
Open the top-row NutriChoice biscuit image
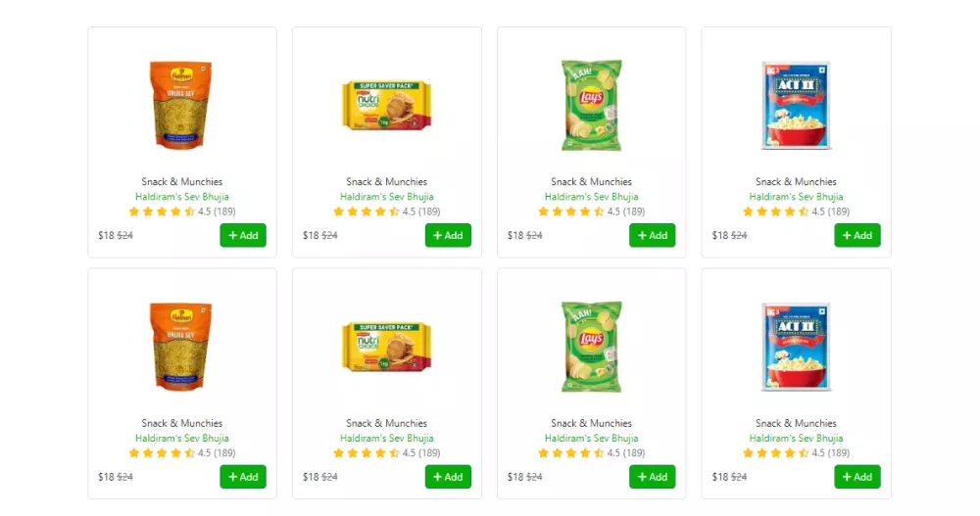point(386,106)
